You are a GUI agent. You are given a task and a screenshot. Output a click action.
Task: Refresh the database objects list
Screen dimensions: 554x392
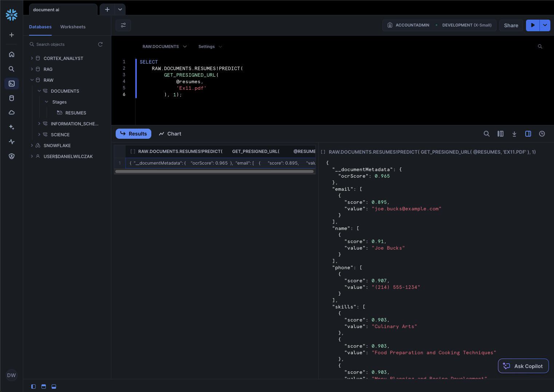coord(100,44)
